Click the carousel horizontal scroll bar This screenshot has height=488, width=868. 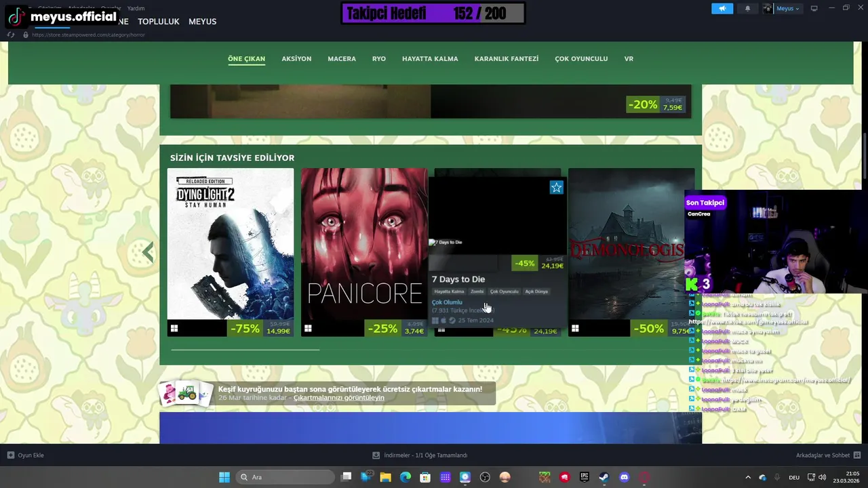pos(245,350)
